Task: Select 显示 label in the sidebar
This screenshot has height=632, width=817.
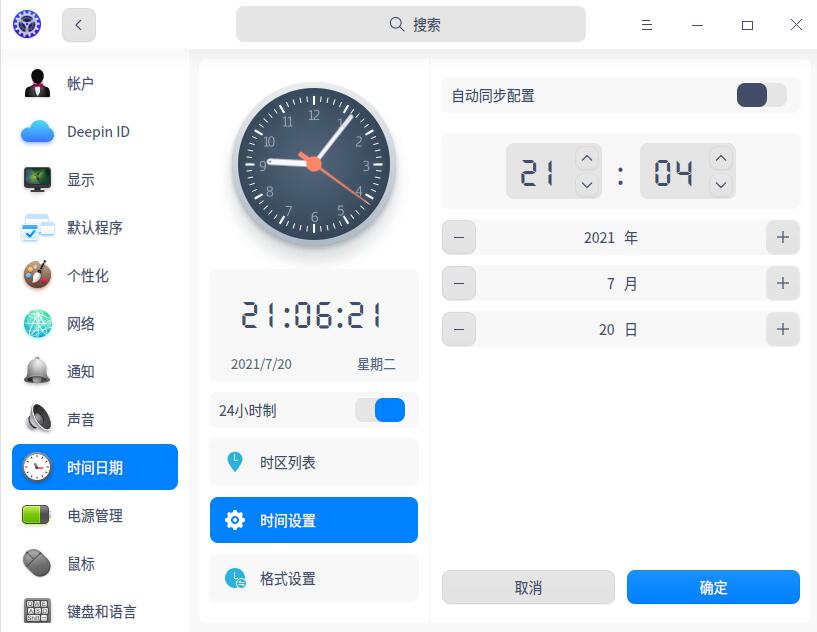Action: (x=81, y=180)
